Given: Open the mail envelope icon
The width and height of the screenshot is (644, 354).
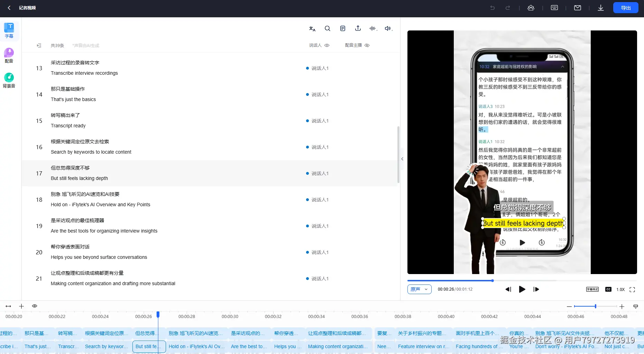Looking at the screenshot, I should click(578, 8).
